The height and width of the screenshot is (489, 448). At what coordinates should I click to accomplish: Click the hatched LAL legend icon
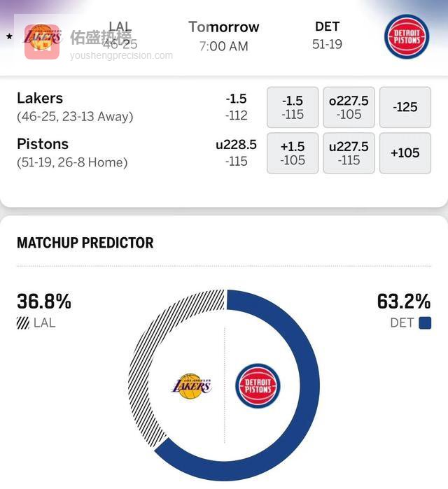coord(23,323)
